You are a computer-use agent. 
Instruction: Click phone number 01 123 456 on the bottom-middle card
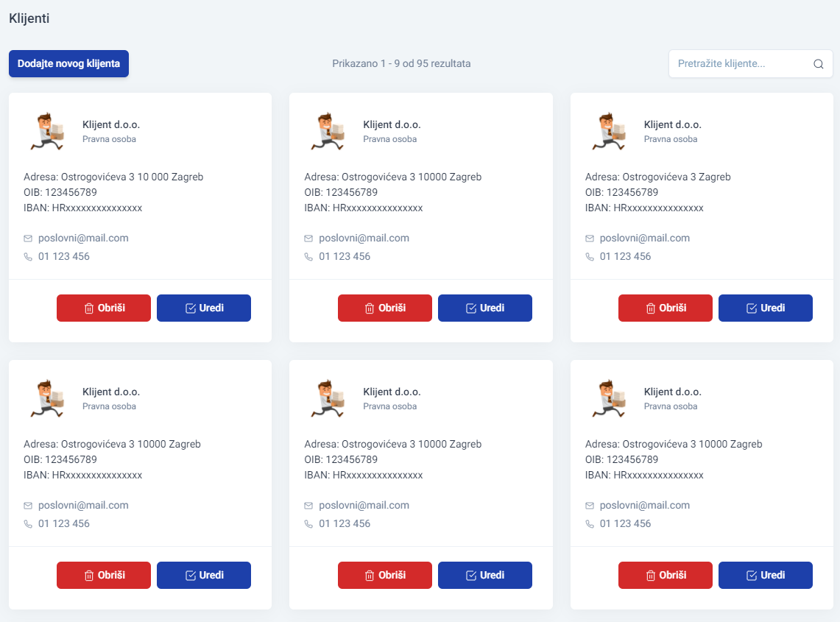pyautogui.click(x=345, y=523)
